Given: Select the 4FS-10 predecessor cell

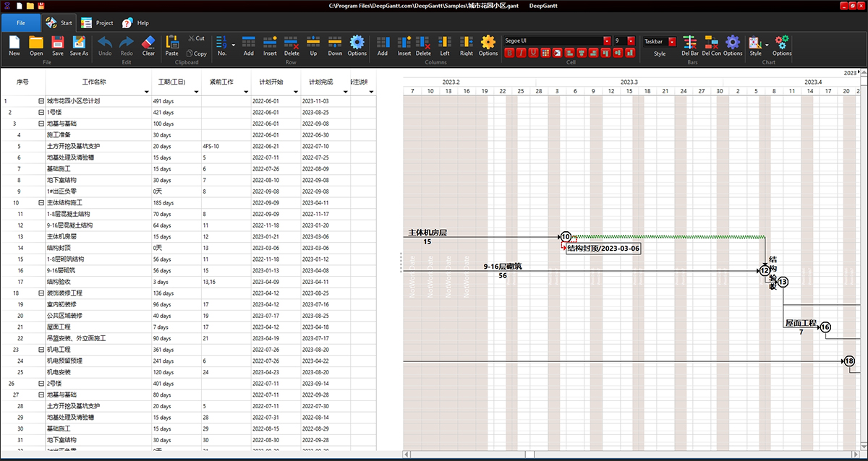Looking at the screenshot, I should [x=226, y=147].
